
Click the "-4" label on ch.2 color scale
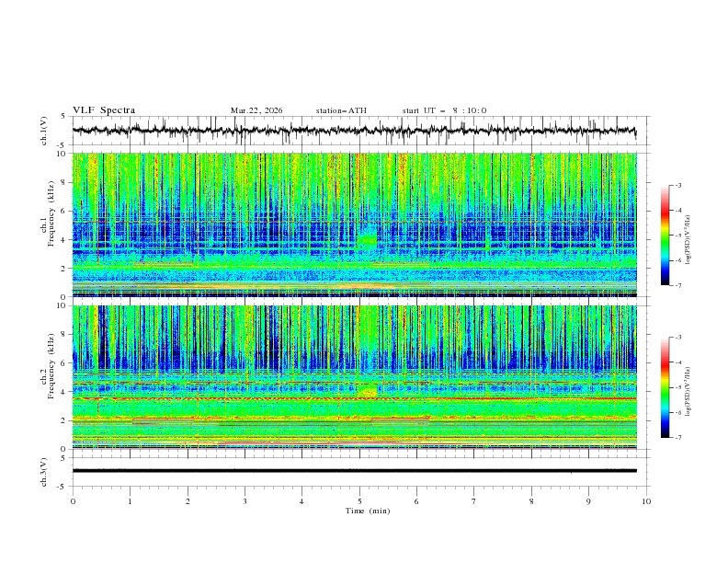[678, 362]
